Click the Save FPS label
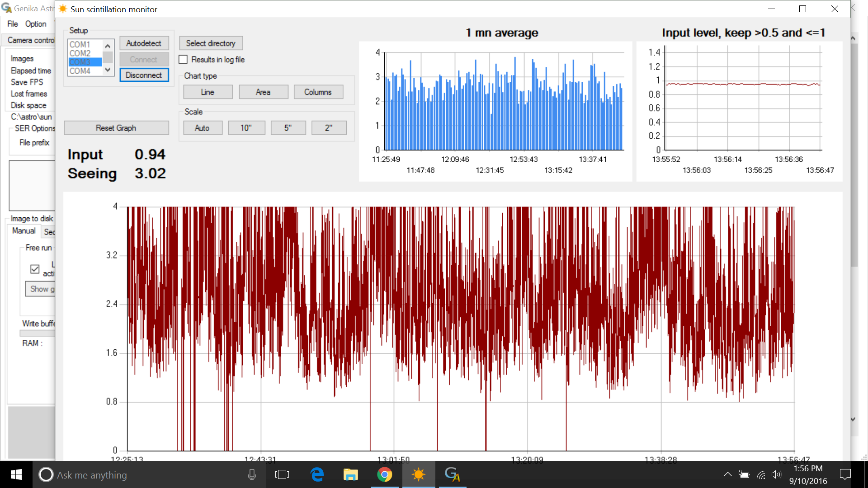 point(27,82)
